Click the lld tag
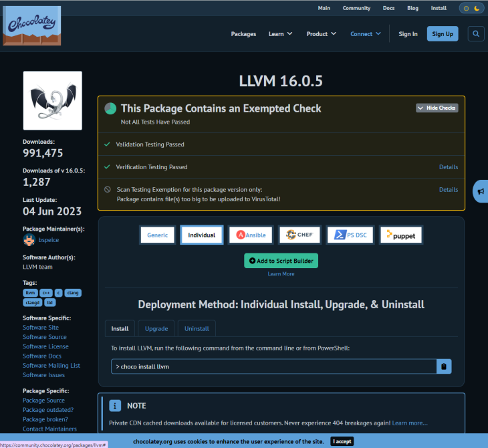The height and width of the screenshot is (448, 488). point(49,302)
